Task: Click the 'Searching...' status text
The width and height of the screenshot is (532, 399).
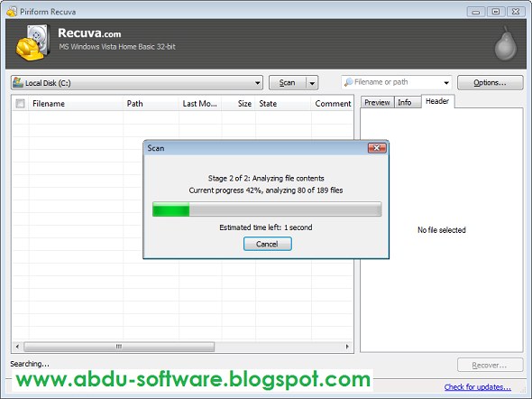Action: coord(30,364)
